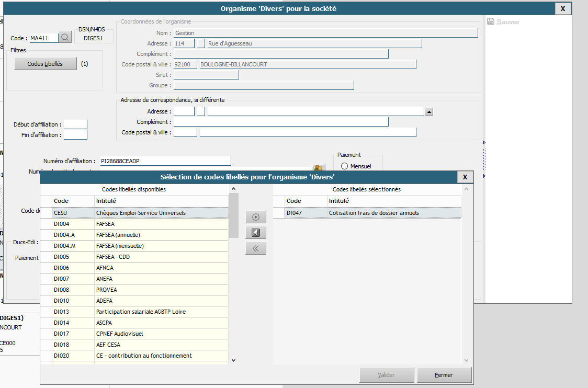588x388 pixels.
Task: Click the Code input field MA411
Action: click(44, 38)
